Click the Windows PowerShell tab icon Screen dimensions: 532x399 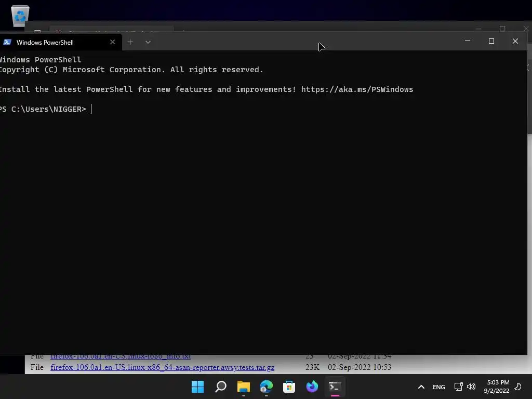(x=7, y=42)
